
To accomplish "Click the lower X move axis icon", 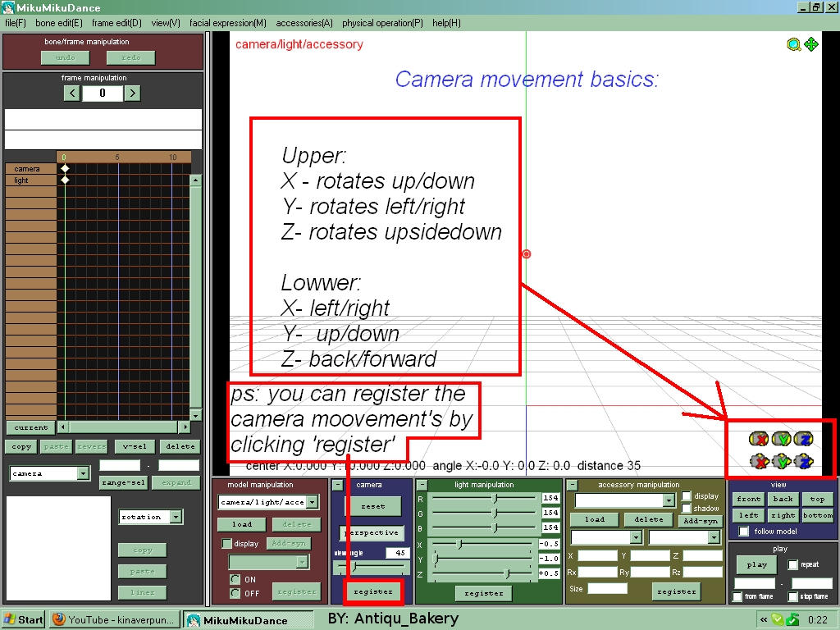I will [x=759, y=461].
